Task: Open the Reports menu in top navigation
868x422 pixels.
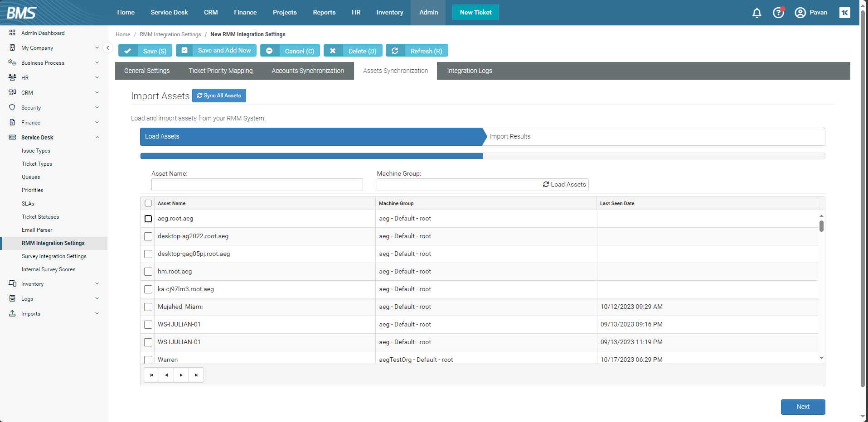Action: (324, 13)
